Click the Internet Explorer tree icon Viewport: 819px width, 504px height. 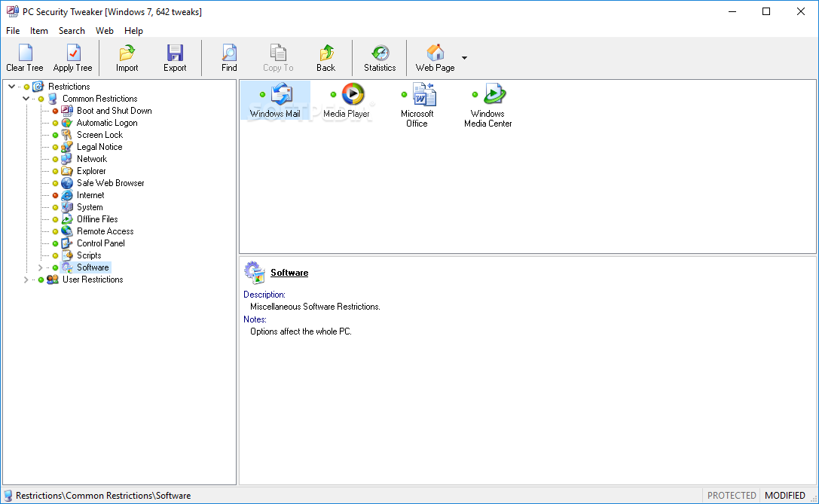pyautogui.click(x=67, y=195)
